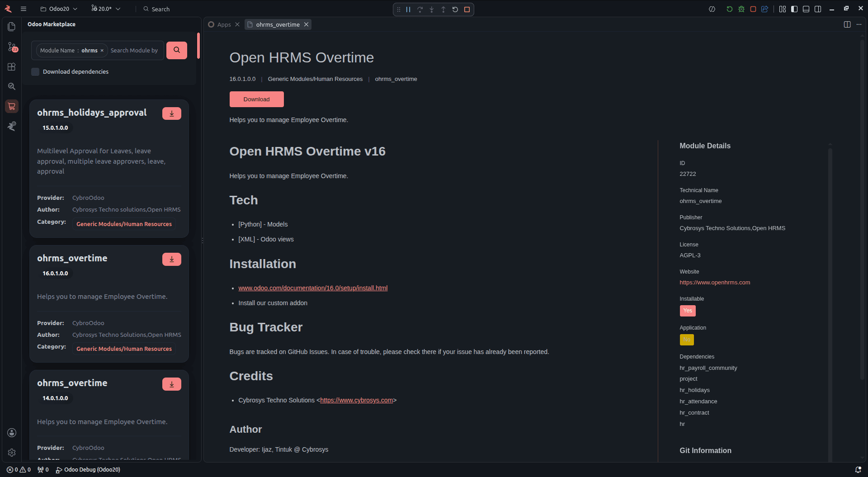Screen dimensions: 868x477
Task: Step into in debug toolbar
Action: pyautogui.click(x=432, y=9)
